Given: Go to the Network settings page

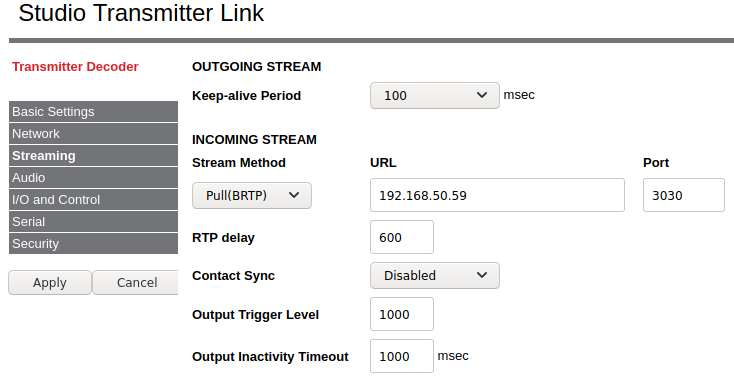Looking at the screenshot, I should click(x=93, y=133).
